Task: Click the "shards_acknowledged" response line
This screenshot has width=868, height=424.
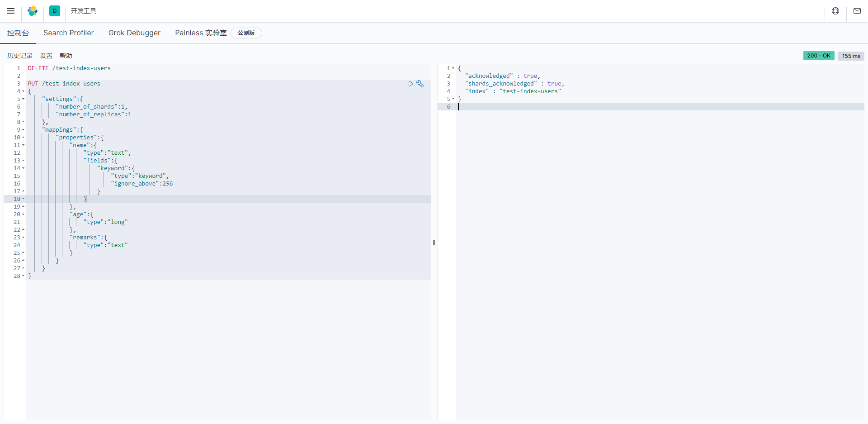Action: pyautogui.click(x=514, y=84)
